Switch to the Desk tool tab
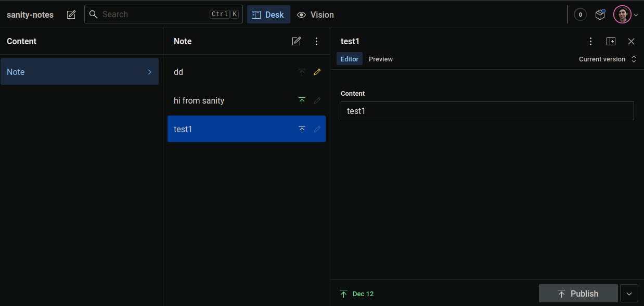The height and width of the screenshot is (306, 644). point(268,15)
